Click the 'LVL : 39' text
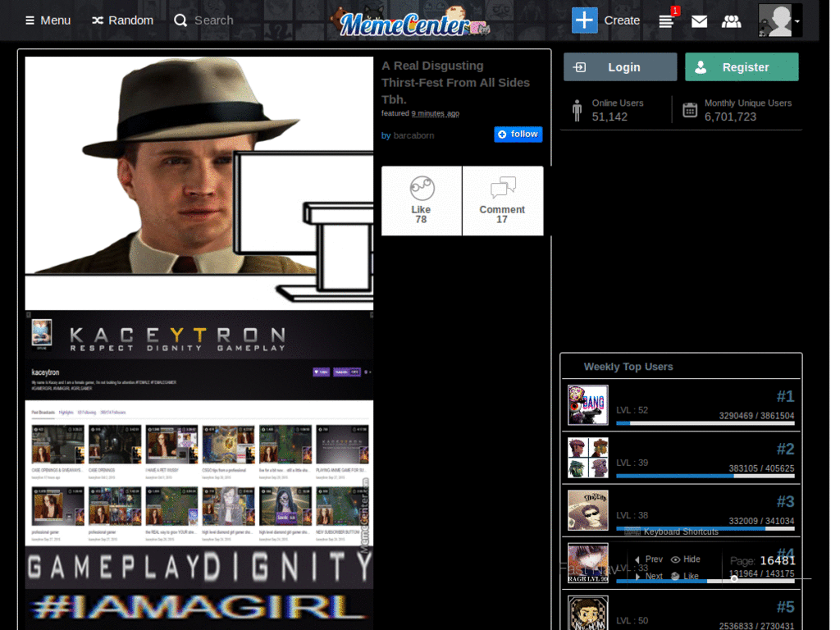The image size is (840, 630). (632, 463)
